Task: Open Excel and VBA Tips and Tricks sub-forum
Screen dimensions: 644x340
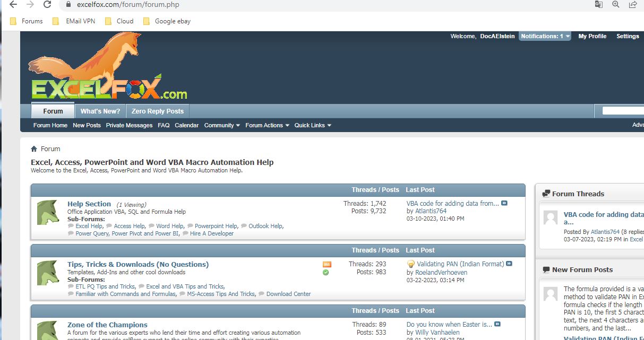Action: [x=185, y=286]
